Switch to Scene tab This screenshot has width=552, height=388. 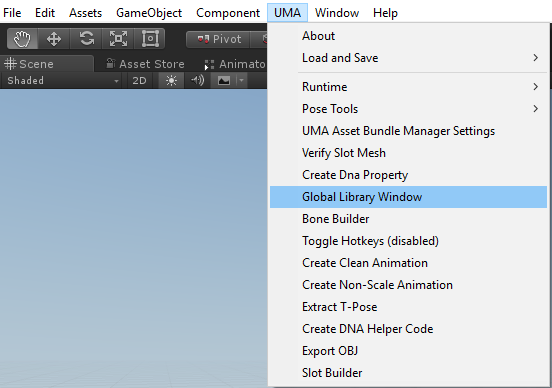(x=47, y=64)
